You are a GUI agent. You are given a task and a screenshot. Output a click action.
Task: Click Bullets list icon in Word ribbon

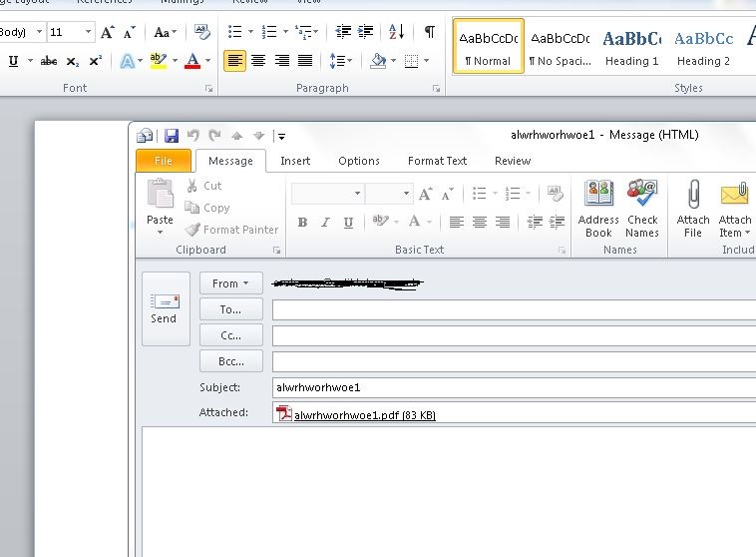point(235,32)
